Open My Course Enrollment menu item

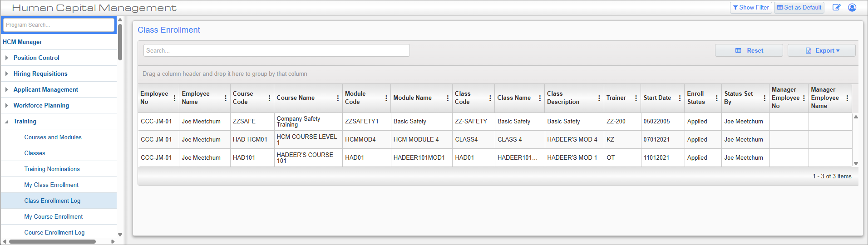(x=54, y=216)
